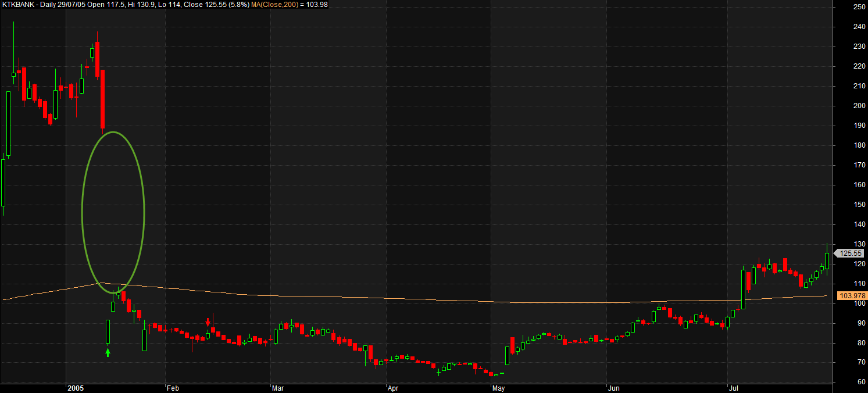This screenshot has width=868, height=393.
Task: Click the Jul label on time axis
Action: [x=734, y=388]
